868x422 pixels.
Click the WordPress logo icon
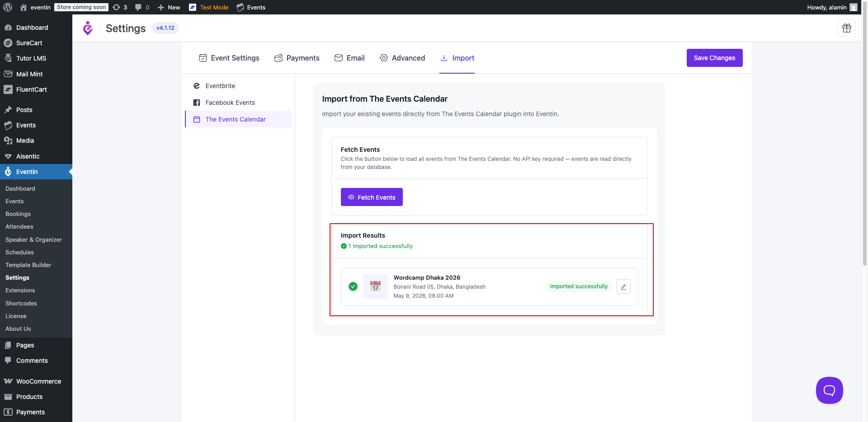[x=8, y=7]
